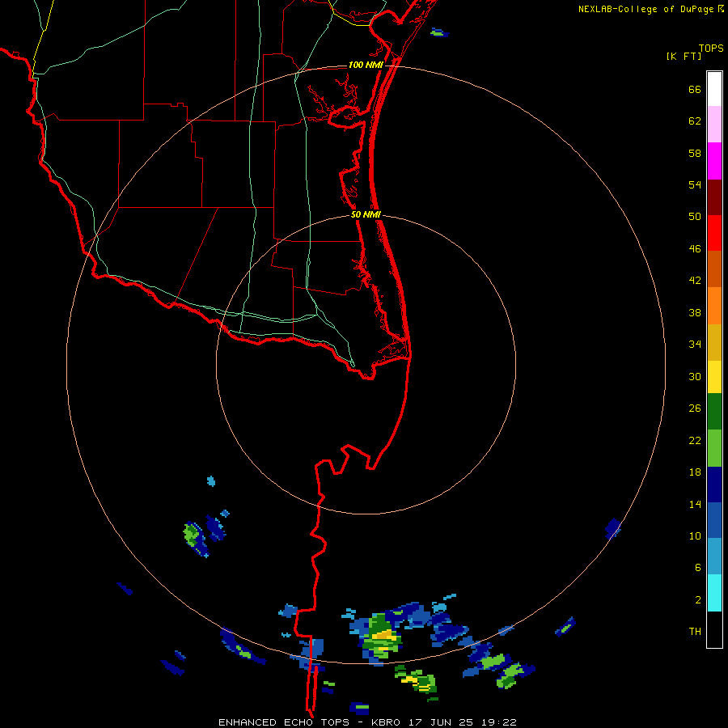The height and width of the screenshot is (728, 728).
Task: Click the dark green swatch between 22 and 26
Action: (x=714, y=412)
